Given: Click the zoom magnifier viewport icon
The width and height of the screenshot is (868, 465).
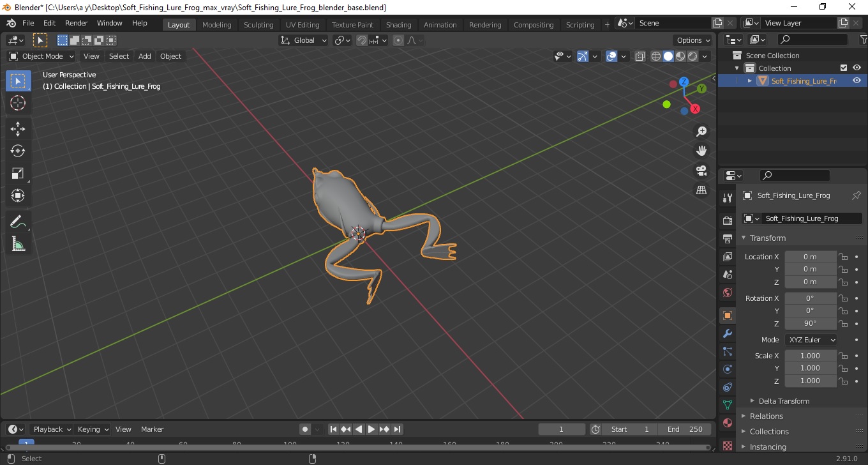Looking at the screenshot, I should point(701,131).
